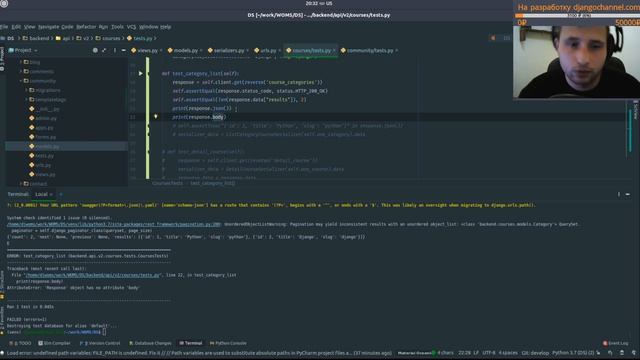Open __init__.py in project tree
640x360 pixels.
click(44, 109)
